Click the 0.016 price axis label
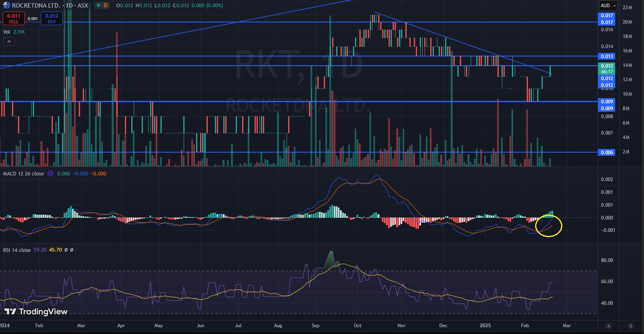 (x=607, y=30)
